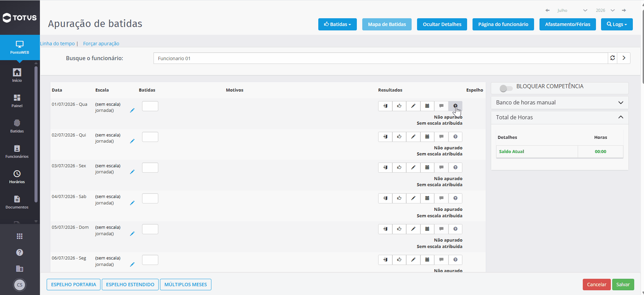The image size is (644, 295).
Task: Go to next employee with arrow button
Action: tap(624, 58)
